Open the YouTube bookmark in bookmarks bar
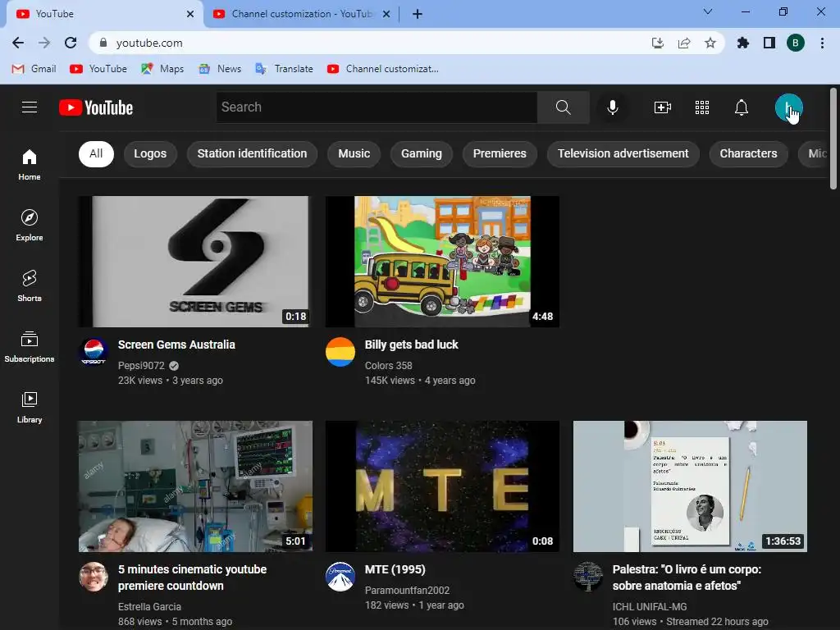The image size is (840, 630). click(98, 69)
